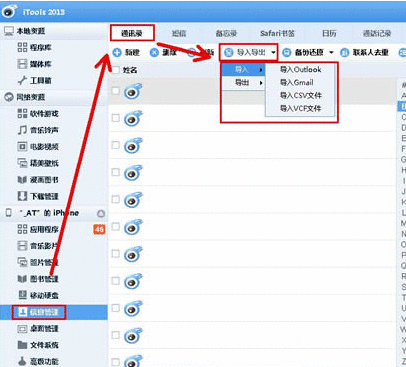Open 移动硬盘 portable disk
Viewport: 406px width, 367px height.
(x=38, y=295)
